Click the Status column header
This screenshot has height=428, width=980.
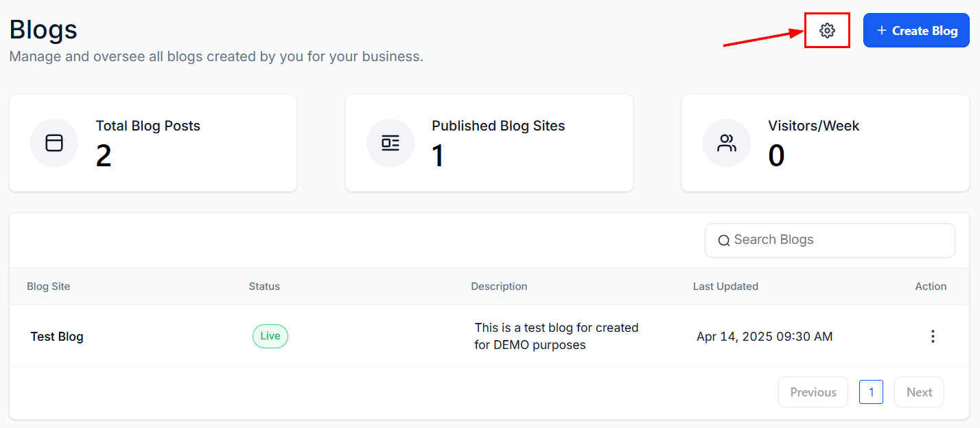[264, 286]
